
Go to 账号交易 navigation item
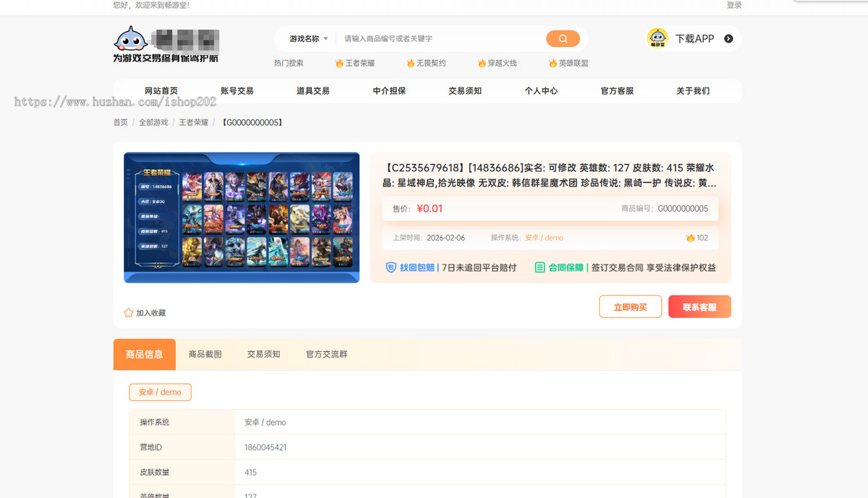(237, 91)
